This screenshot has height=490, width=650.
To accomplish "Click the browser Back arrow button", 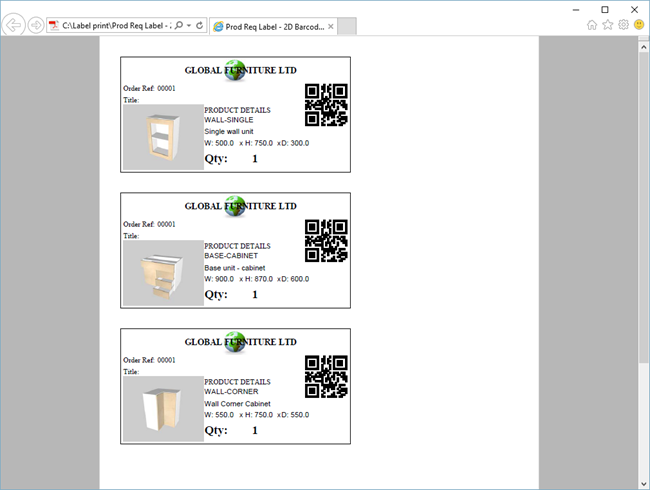I will click(x=14, y=24).
